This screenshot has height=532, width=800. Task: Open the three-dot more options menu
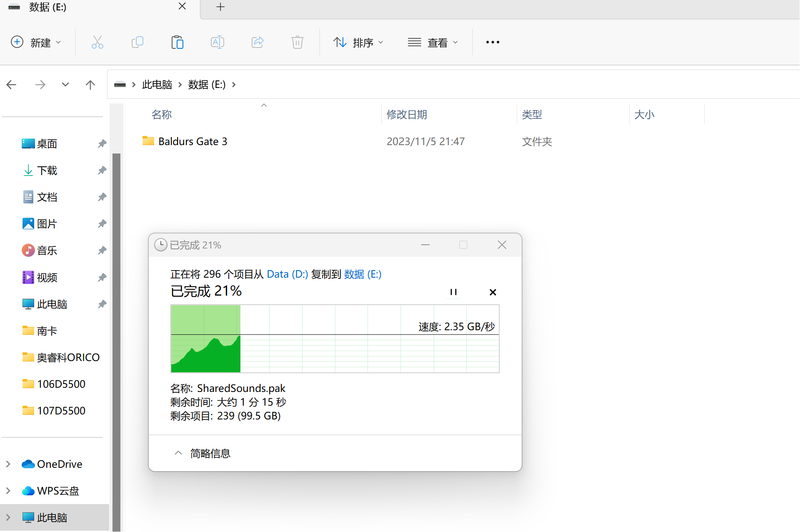click(492, 42)
